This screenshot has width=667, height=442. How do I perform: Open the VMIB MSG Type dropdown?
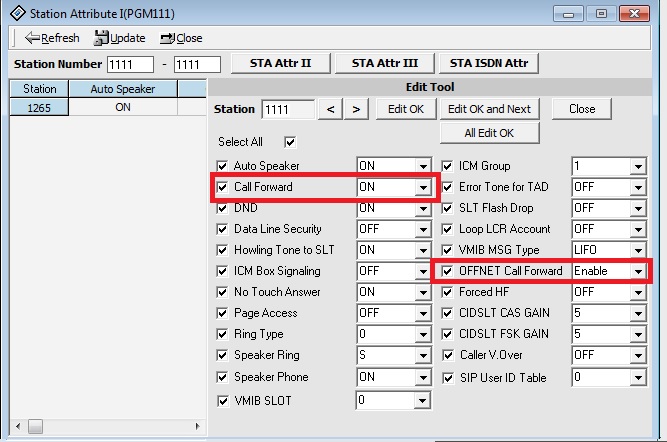[637, 250]
